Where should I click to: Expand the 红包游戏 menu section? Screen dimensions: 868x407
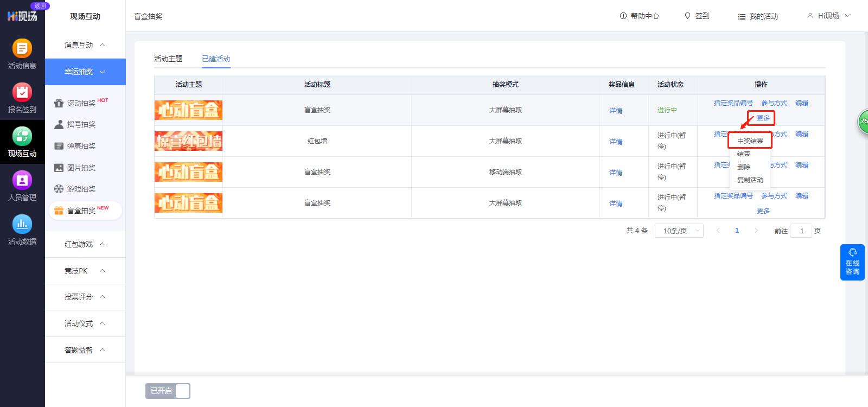[x=85, y=244]
